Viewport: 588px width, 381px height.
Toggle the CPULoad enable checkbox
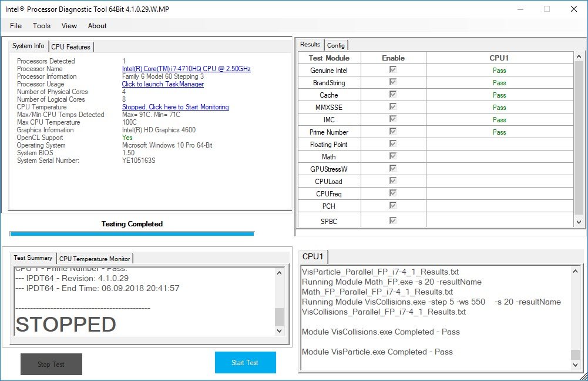393,181
